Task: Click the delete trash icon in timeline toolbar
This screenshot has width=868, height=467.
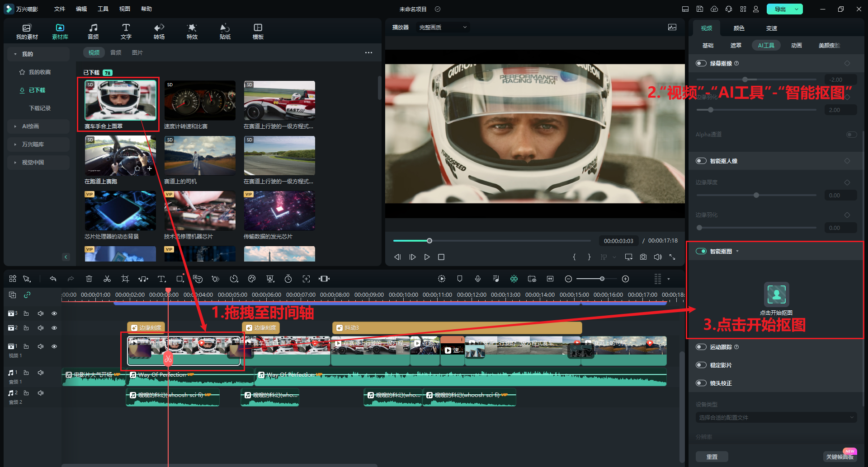Action: click(x=89, y=279)
